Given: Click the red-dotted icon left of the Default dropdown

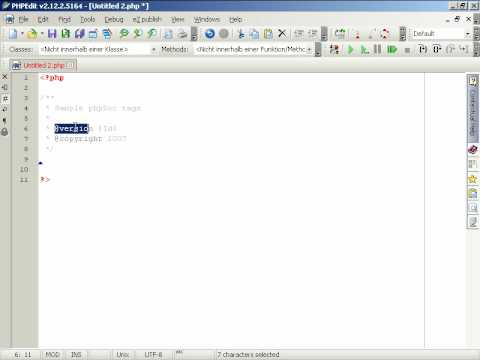Looking at the screenshot, I should (385, 34).
